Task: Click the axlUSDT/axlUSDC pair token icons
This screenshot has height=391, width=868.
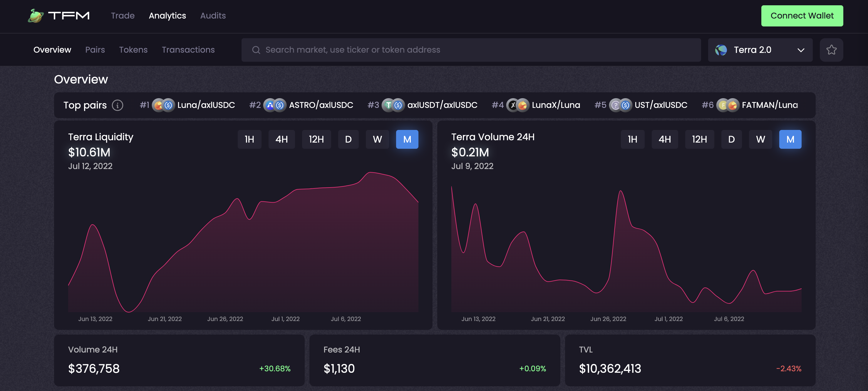Action: (393, 105)
